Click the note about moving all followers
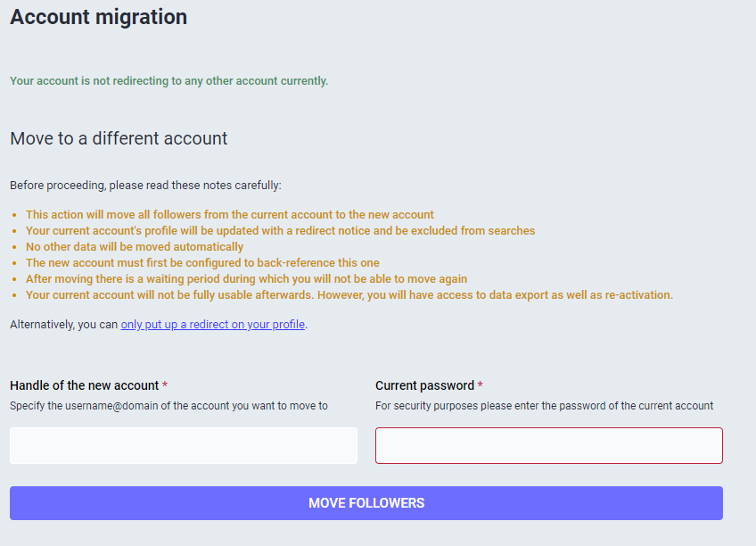The image size is (756, 546). point(229,214)
